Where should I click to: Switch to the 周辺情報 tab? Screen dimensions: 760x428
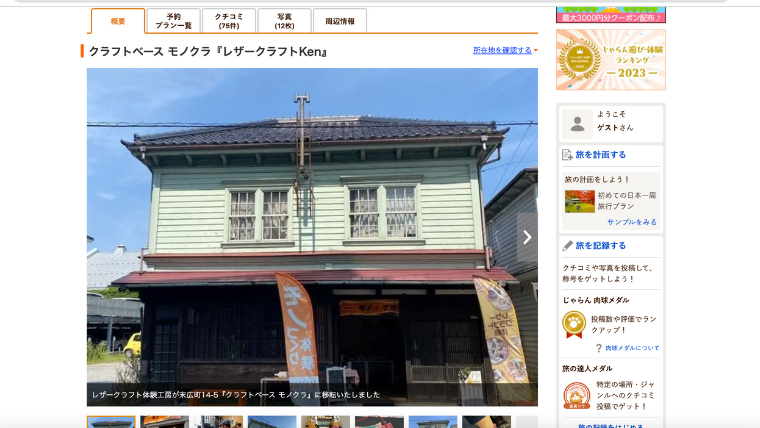tap(340, 21)
